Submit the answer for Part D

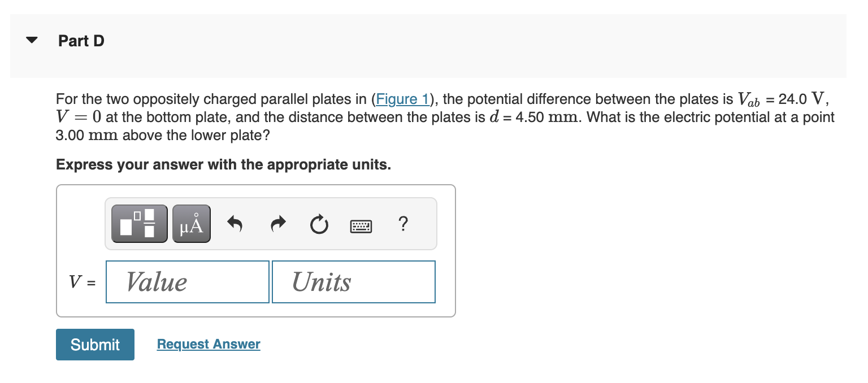(x=95, y=344)
